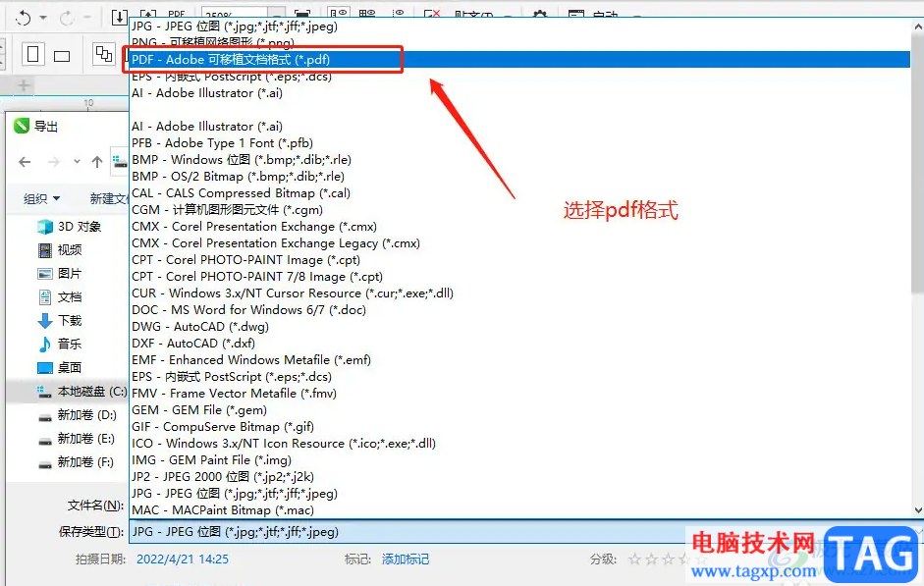Choose FMV - Frame Vector Metafile

(x=520, y=394)
